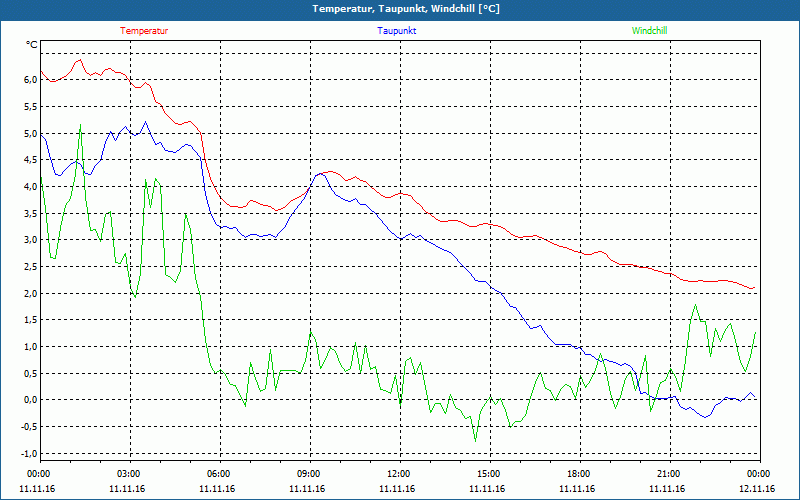This screenshot has width=800, height=500.
Task: Click the 18:00 time label
Action: tap(578, 474)
